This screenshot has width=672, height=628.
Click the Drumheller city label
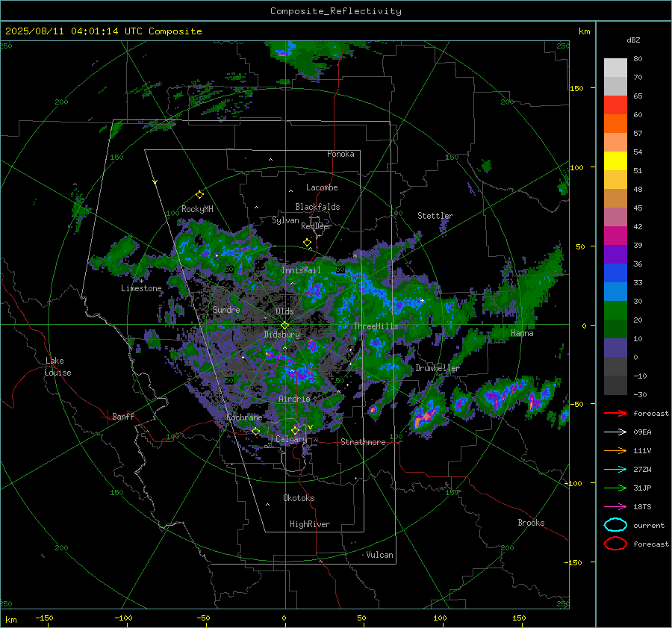coord(438,368)
